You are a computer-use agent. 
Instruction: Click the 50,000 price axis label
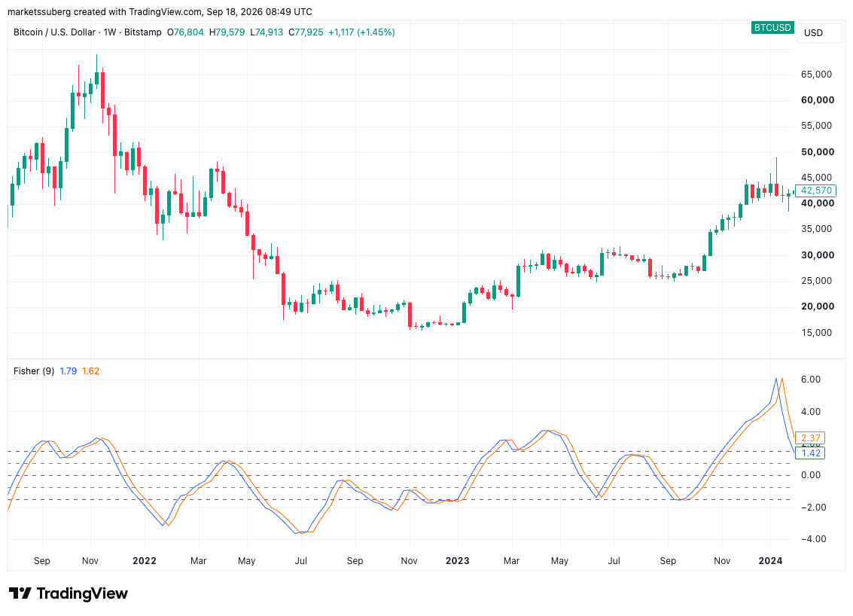818,152
